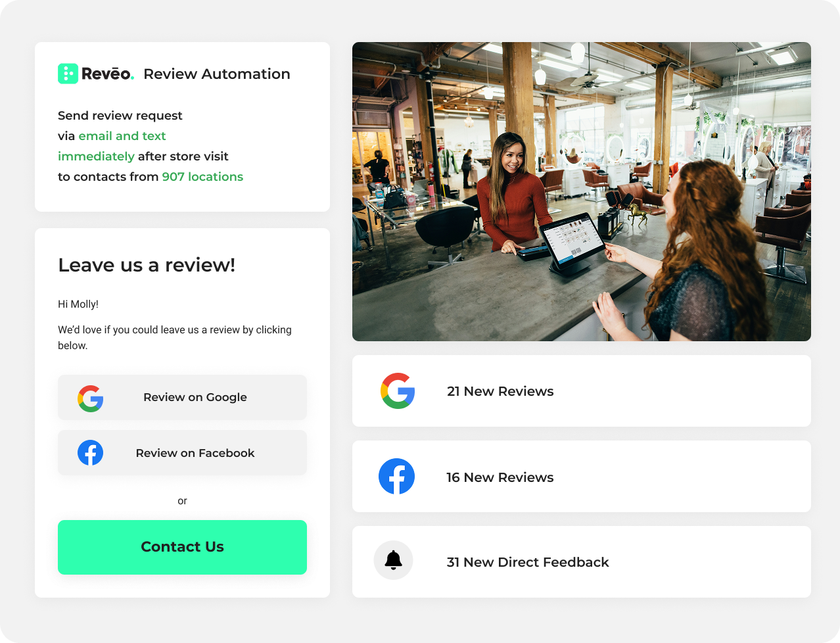Click the Facebook logo beside 16 New Reviews
Viewport: 840px width, 643px height.
pos(396,477)
